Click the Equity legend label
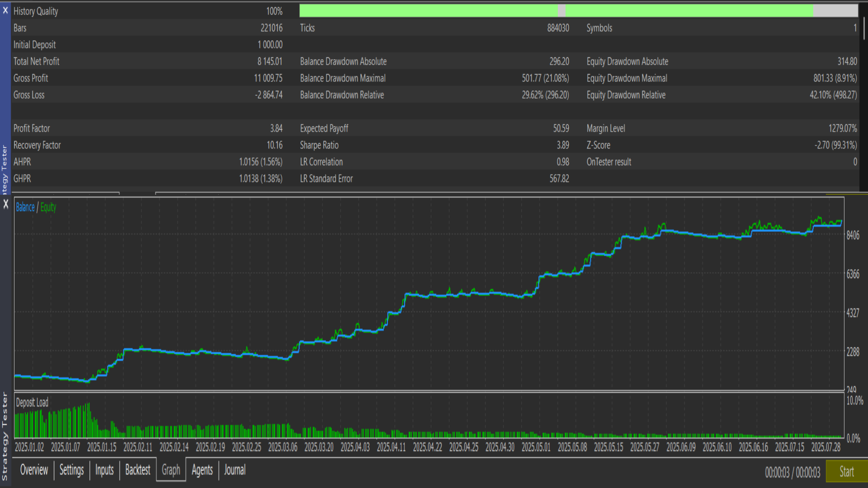Screen dimensions: 868x488 click(x=48, y=207)
